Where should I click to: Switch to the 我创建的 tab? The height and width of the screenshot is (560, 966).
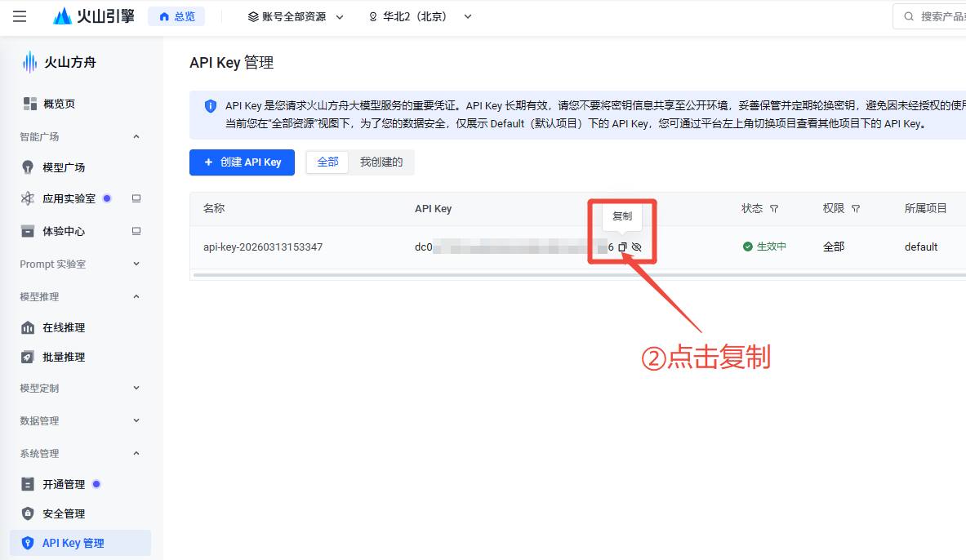pyautogui.click(x=381, y=162)
